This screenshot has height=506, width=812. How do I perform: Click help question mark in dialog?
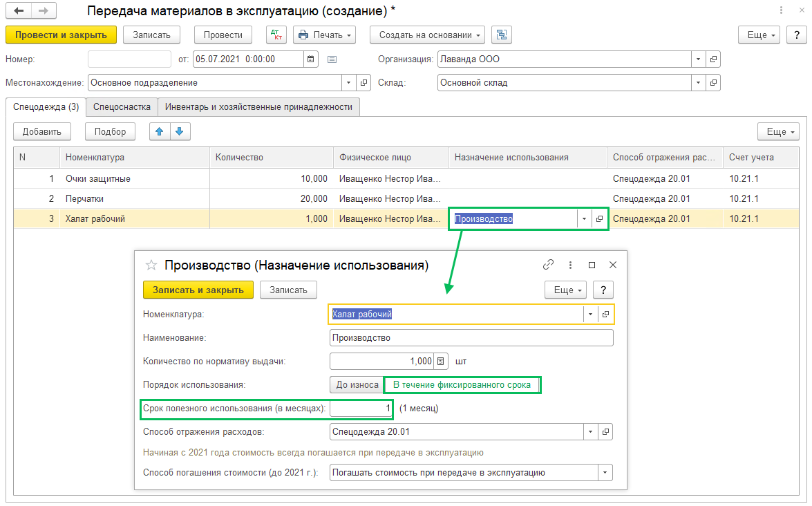point(603,290)
